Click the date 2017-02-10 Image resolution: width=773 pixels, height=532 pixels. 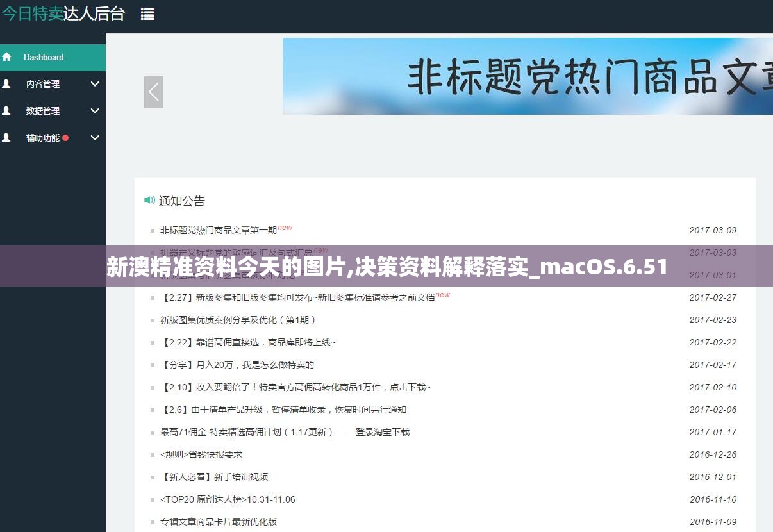click(713, 387)
